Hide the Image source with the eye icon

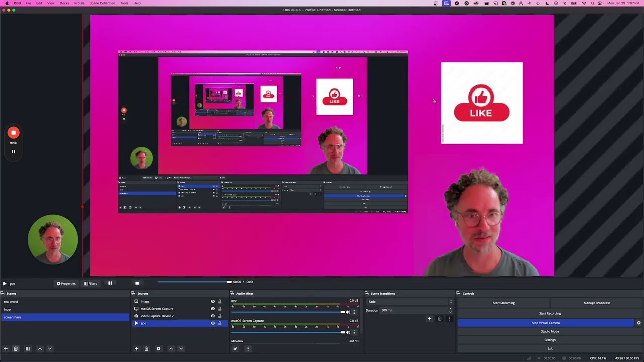pyautogui.click(x=213, y=302)
